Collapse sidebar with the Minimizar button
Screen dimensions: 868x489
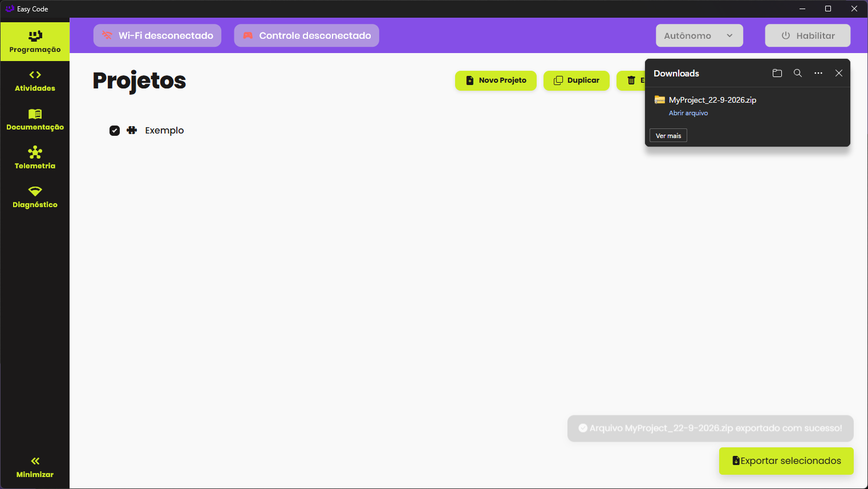point(35,467)
